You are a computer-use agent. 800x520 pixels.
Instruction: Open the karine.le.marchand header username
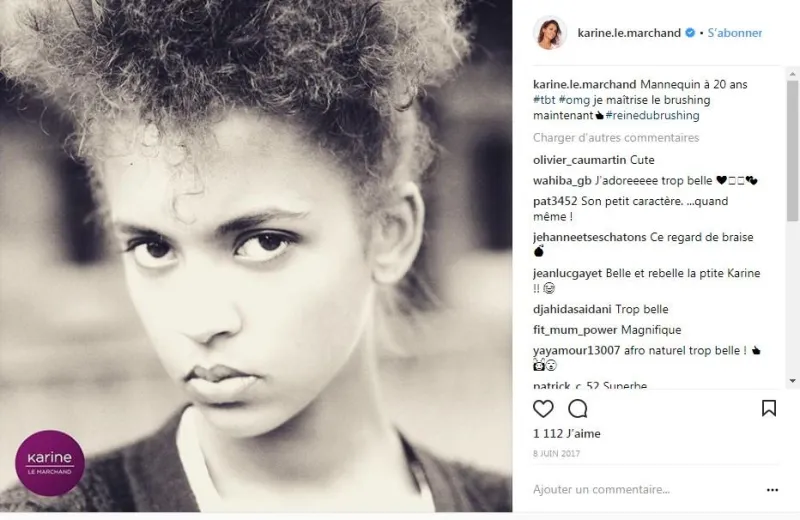click(x=629, y=33)
